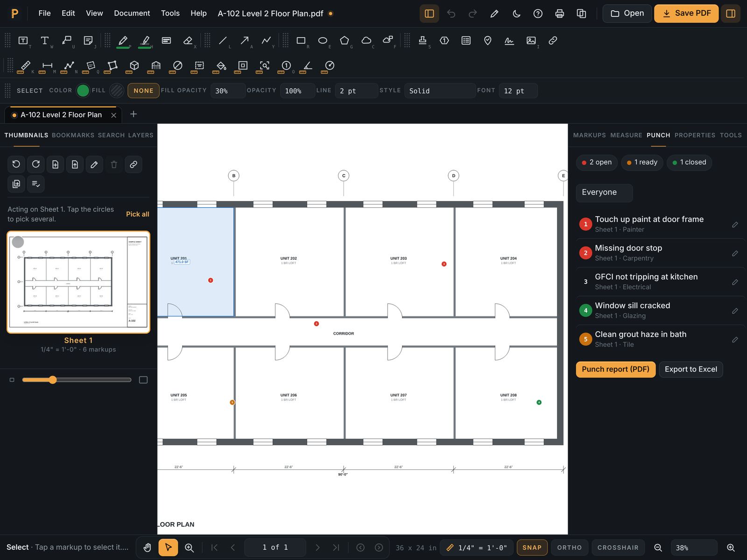Select the Pen drawing tool
This screenshot has height=560, width=747.
(x=123, y=41)
